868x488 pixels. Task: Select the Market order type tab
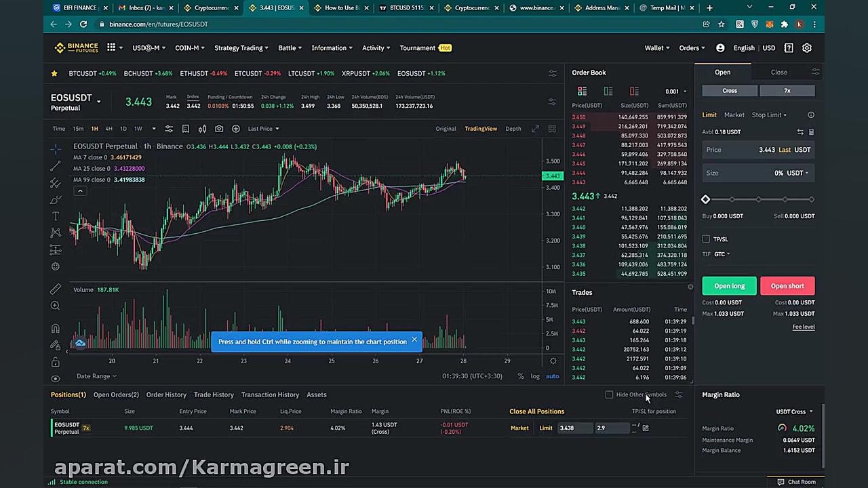[x=734, y=115]
